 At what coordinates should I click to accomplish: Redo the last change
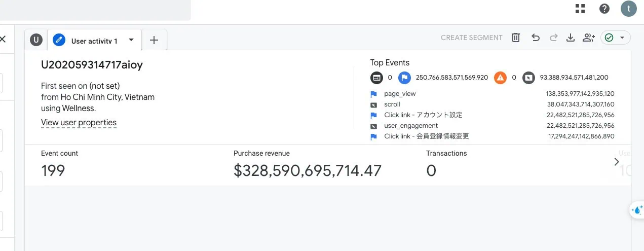pyautogui.click(x=553, y=38)
